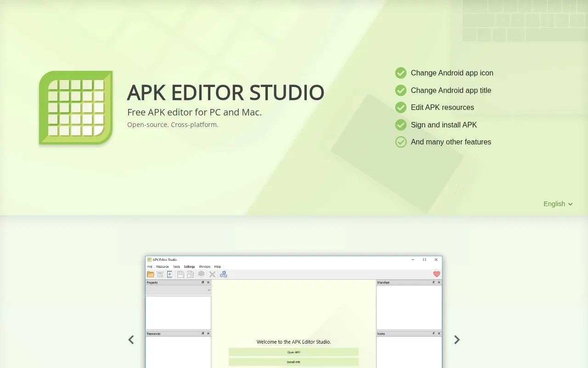Click the red heart icon
The height and width of the screenshot is (368, 588).
[436, 274]
